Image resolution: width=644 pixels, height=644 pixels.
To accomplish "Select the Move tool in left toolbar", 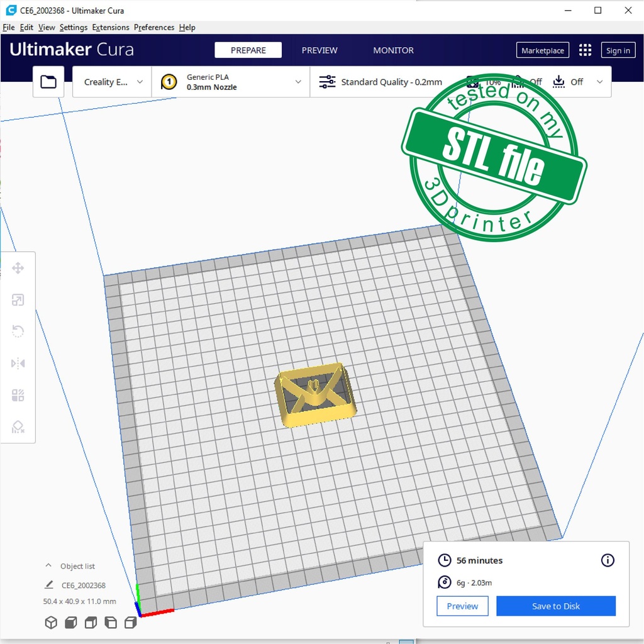I will pyautogui.click(x=18, y=269).
